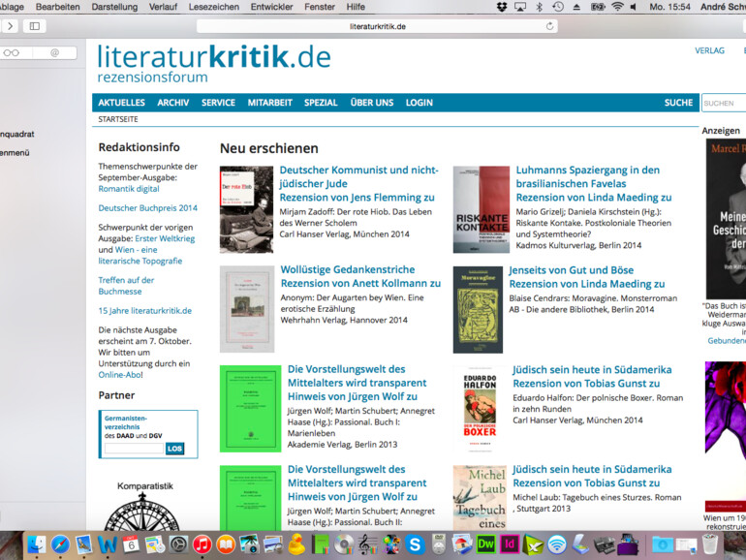Open System Preferences gear in Dock
This screenshot has height=560, width=746.
(x=178, y=544)
